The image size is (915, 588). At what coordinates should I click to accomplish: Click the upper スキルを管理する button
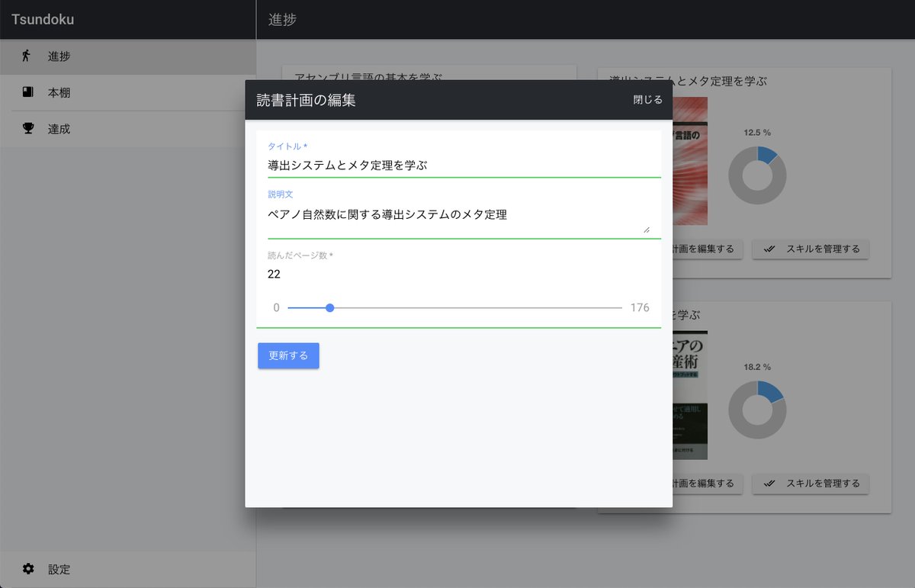811,249
